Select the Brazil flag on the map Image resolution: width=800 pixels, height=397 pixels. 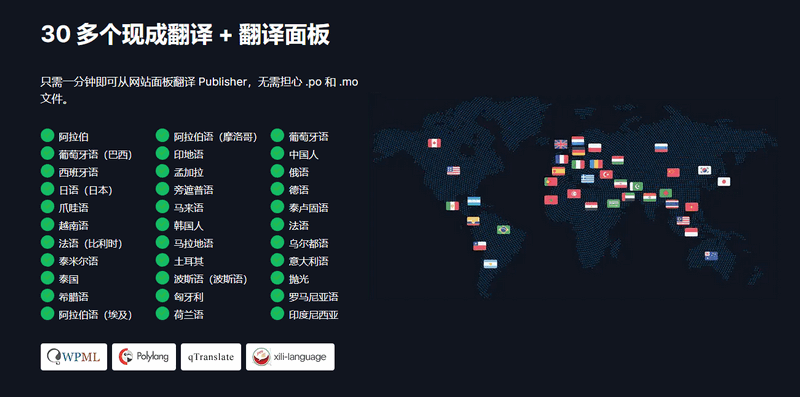(x=504, y=230)
